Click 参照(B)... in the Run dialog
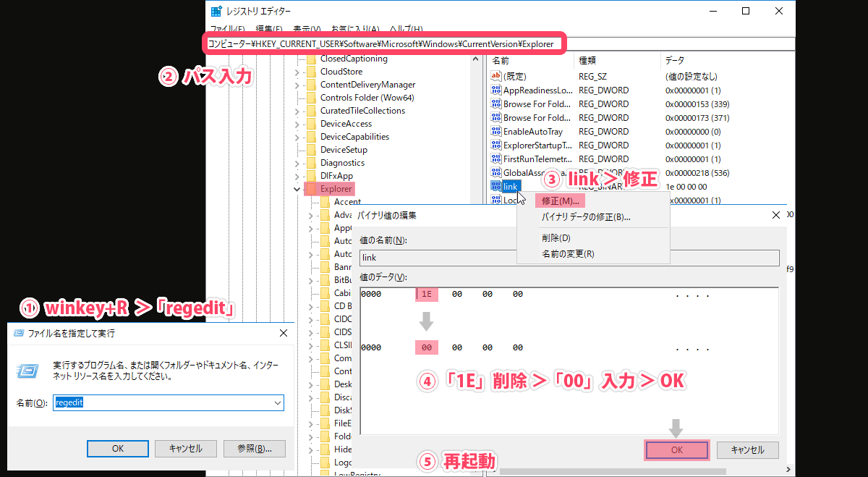This screenshot has width=868, height=477. (254, 448)
